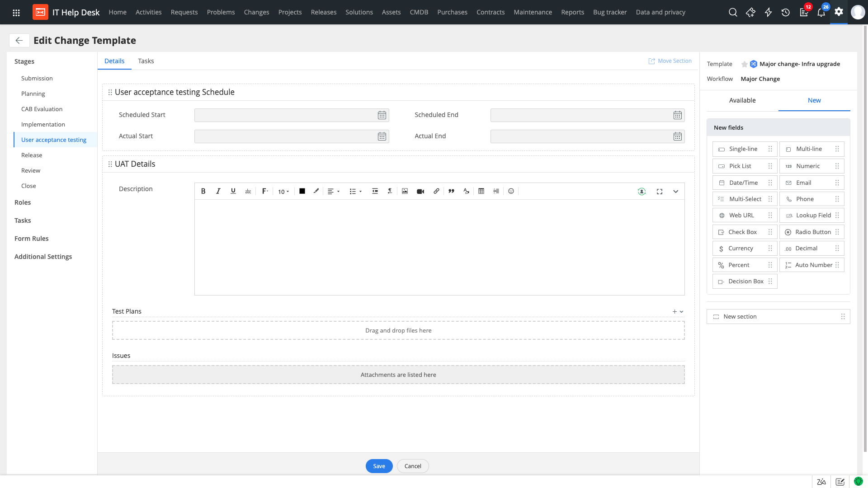Insert table in Description editor
Viewport: 868px width, 488px height.
[481, 191]
